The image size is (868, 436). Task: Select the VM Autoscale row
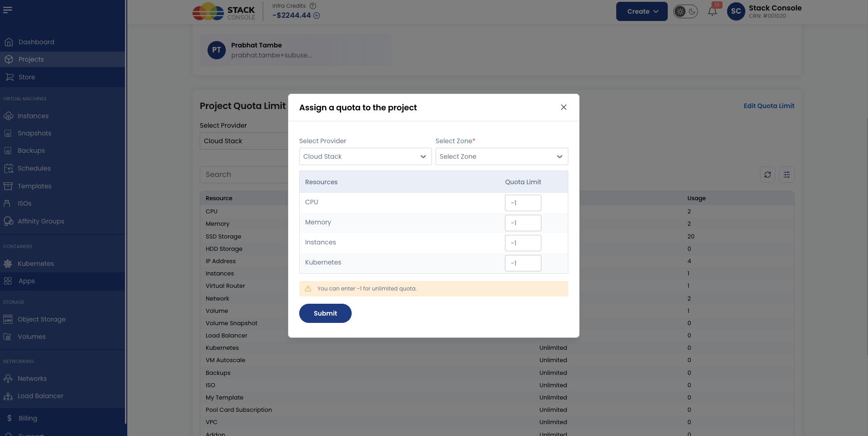497,360
